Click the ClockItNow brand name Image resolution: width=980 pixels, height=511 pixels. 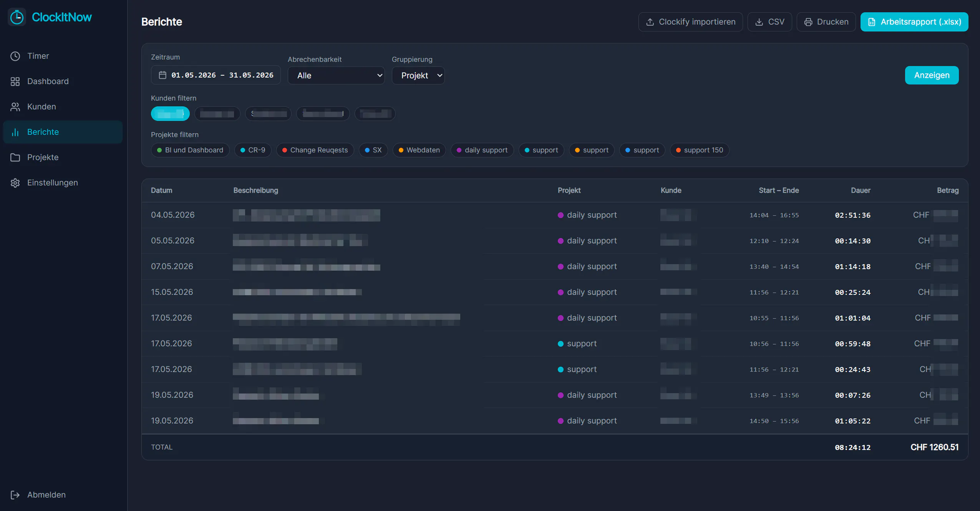coord(61,17)
